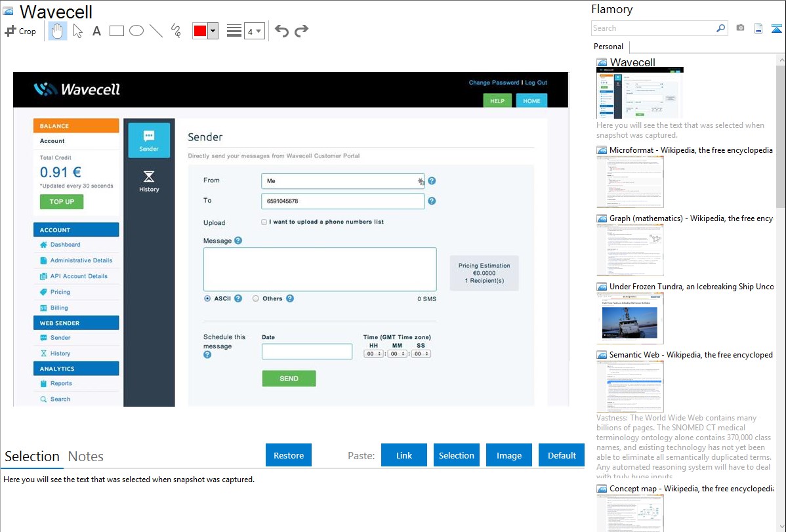Select the rectangle shape tool

coord(117,31)
